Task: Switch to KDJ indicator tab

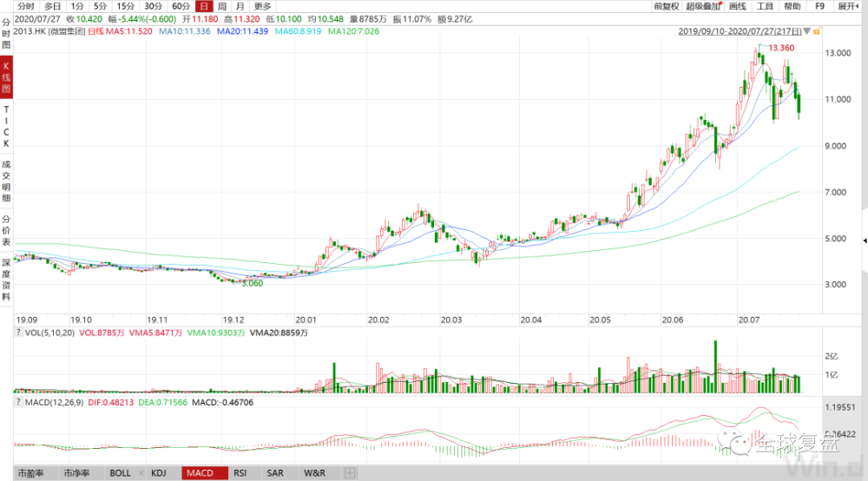Action: tap(158, 473)
